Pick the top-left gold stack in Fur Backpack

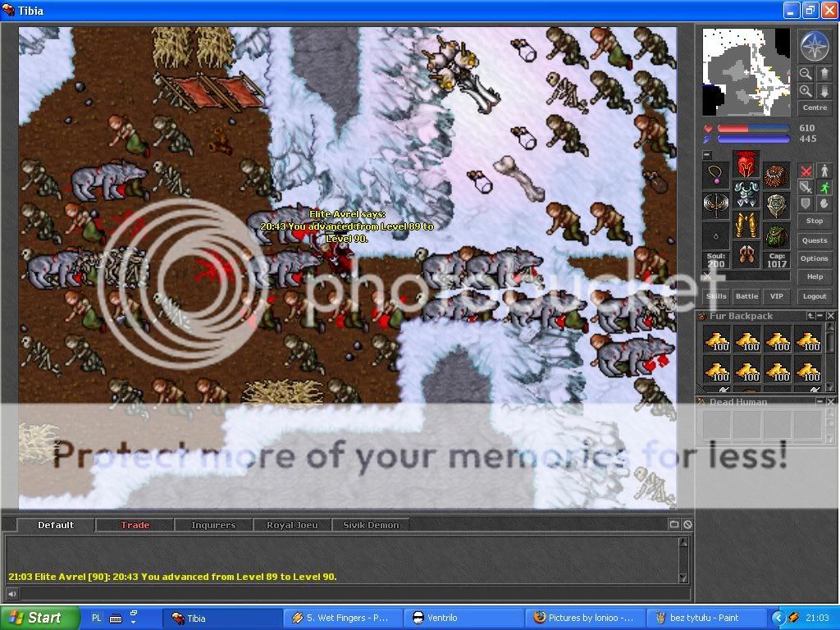click(716, 340)
